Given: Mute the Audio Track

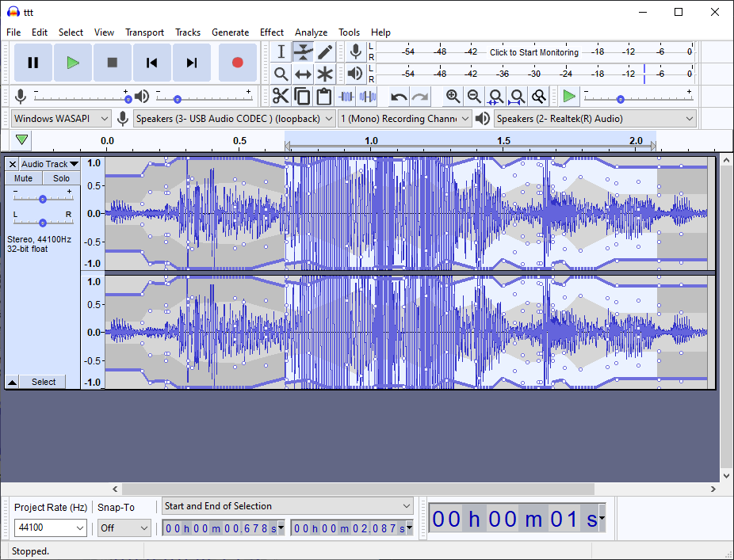Looking at the screenshot, I should [24, 178].
